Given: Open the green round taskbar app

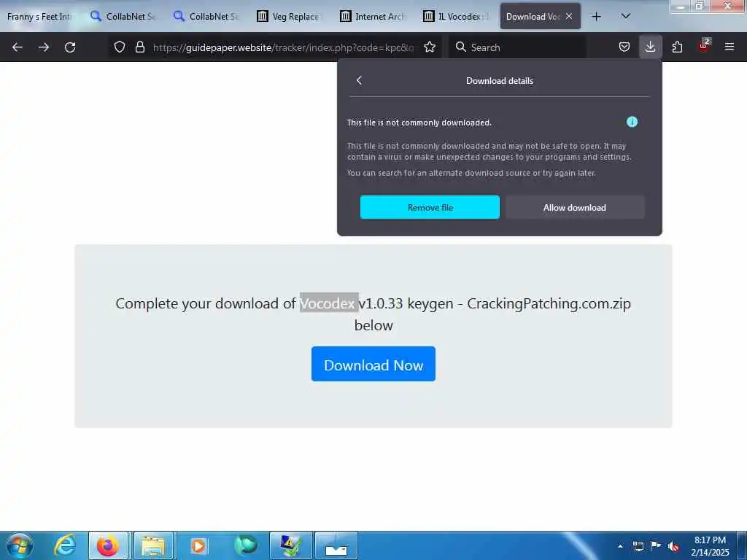Looking at the screenshot, I should coord(245,545).
